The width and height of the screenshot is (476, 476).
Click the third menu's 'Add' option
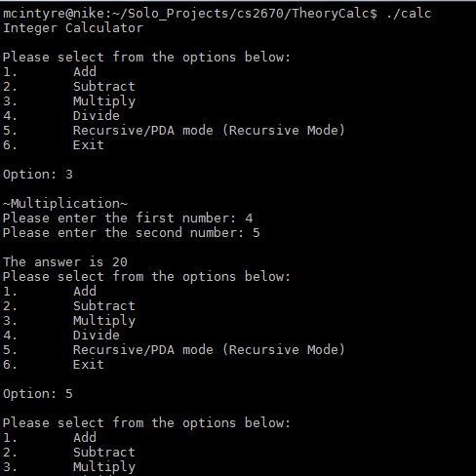85,438
